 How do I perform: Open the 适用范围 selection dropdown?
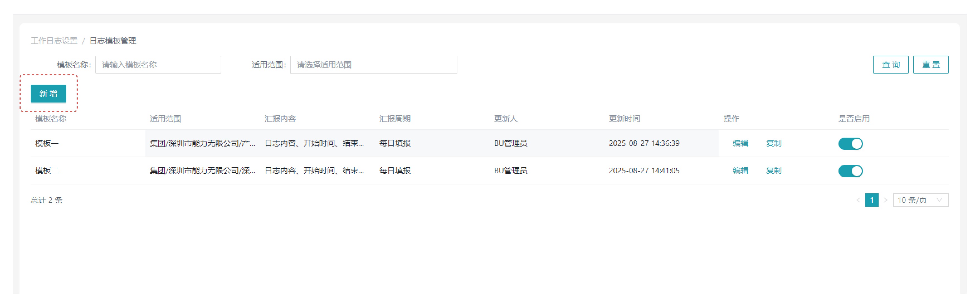tap(373, 65)
